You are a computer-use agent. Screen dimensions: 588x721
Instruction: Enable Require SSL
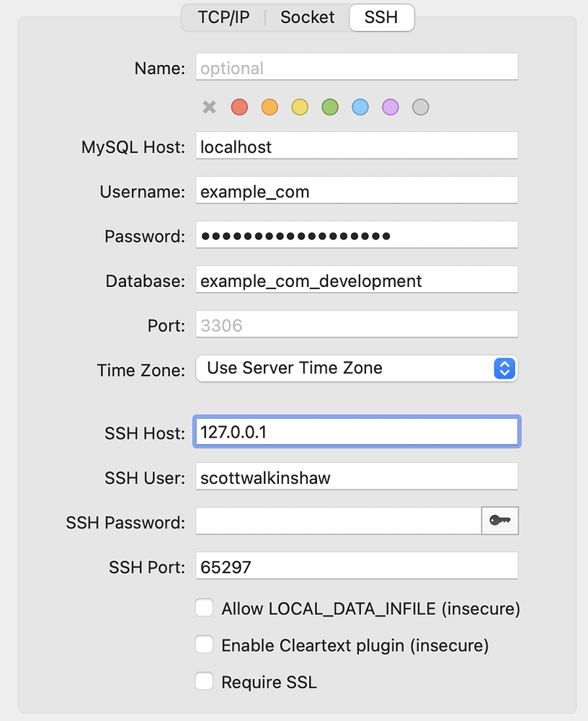point(204,681)
